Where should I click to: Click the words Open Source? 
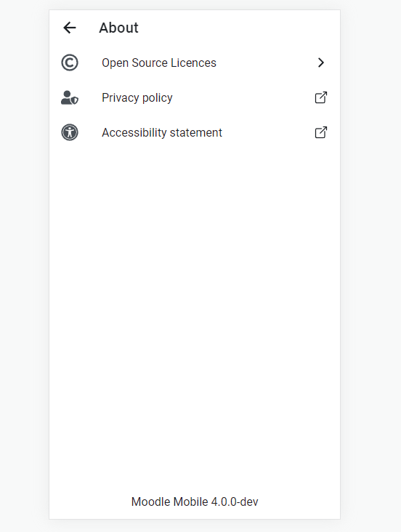[134, 63]
